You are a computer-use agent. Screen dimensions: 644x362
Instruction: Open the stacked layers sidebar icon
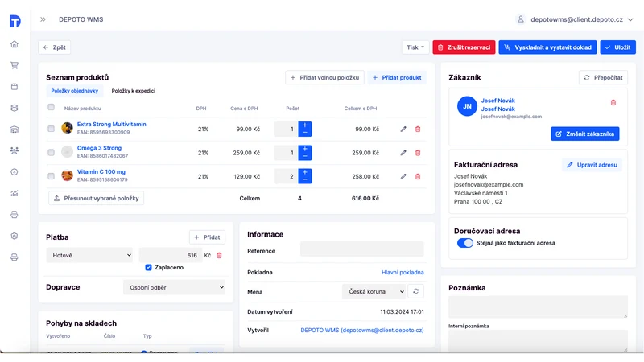tap(14, 108)
